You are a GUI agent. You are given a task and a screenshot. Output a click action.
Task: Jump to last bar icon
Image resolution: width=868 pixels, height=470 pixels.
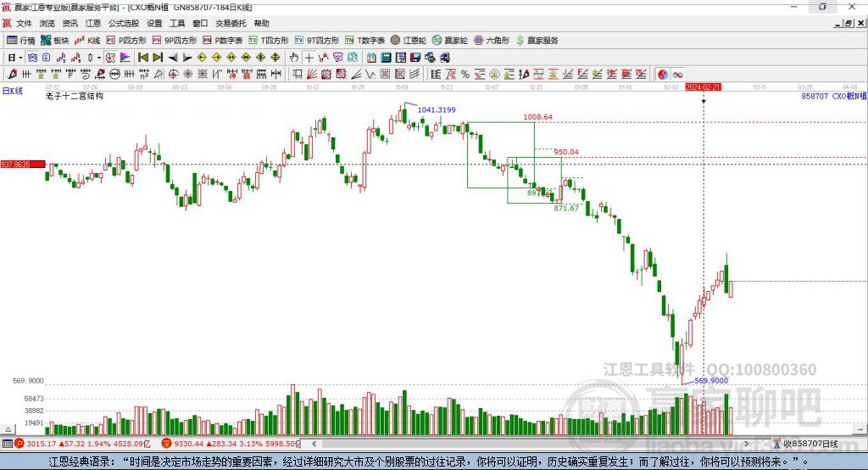(x=158, y=58)
